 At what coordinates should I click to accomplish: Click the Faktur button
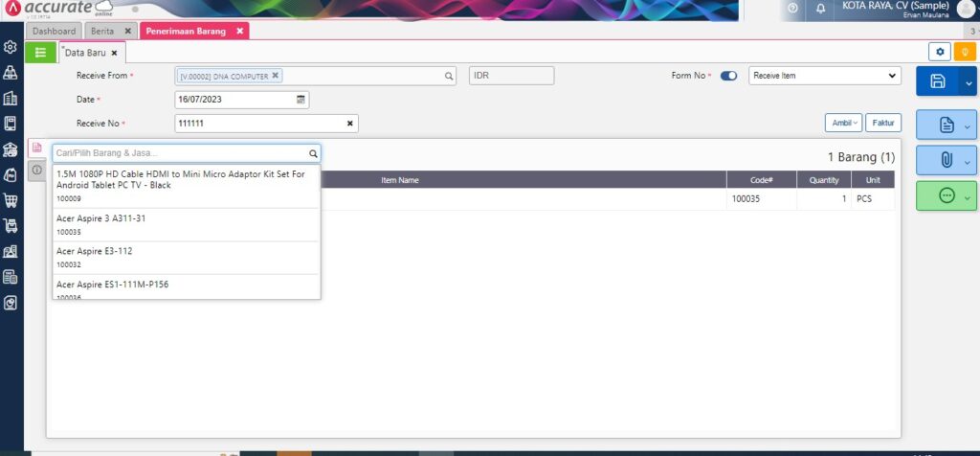click(x=883, y=124)
